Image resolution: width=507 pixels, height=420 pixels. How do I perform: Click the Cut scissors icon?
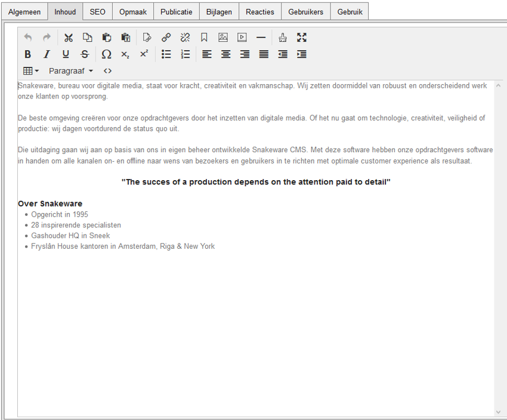coord(69,38)
